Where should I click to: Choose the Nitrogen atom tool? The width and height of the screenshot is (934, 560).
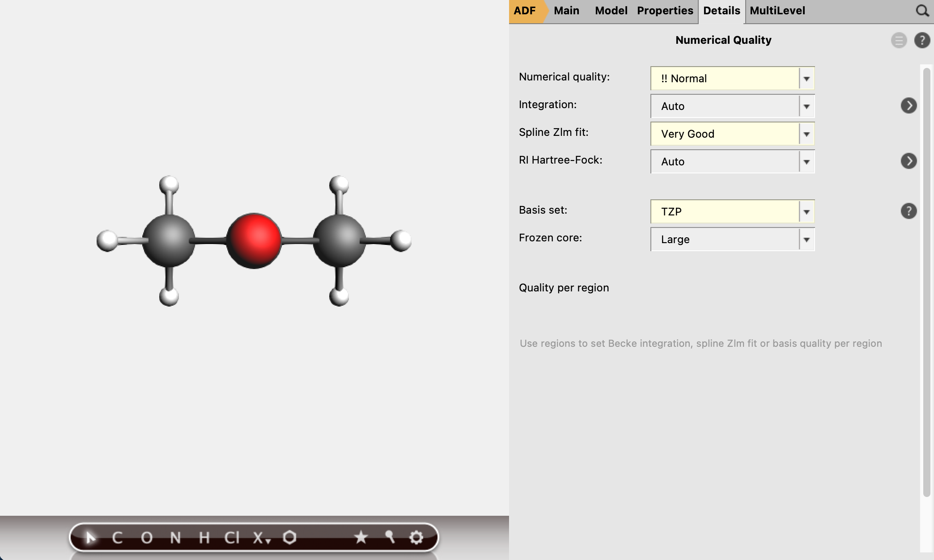coord(175,537)
